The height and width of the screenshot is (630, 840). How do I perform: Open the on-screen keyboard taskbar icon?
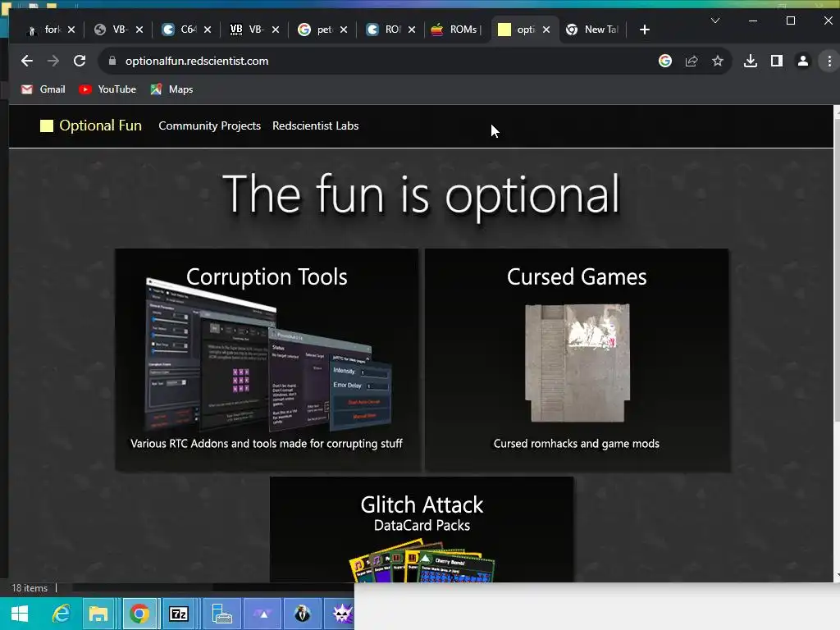click(221, 614)
